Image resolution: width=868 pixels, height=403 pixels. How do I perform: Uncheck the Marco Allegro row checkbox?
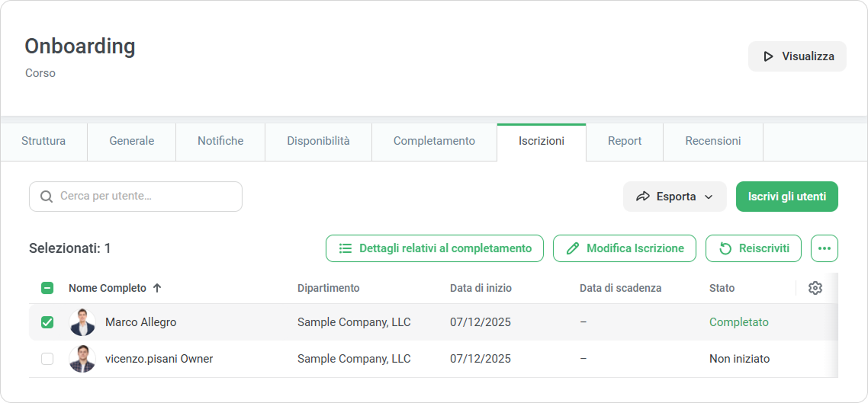47,322
